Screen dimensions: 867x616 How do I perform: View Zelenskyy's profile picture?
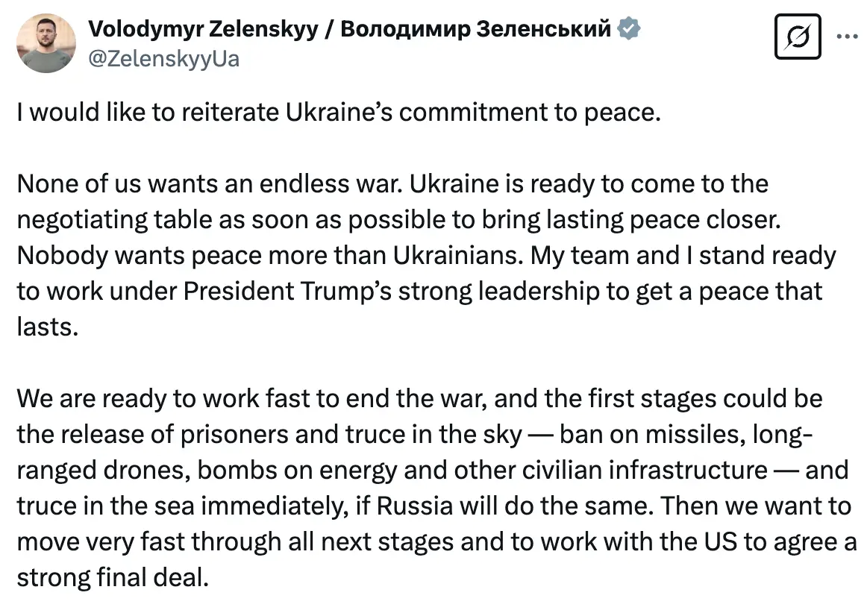[x=46, y=43]
